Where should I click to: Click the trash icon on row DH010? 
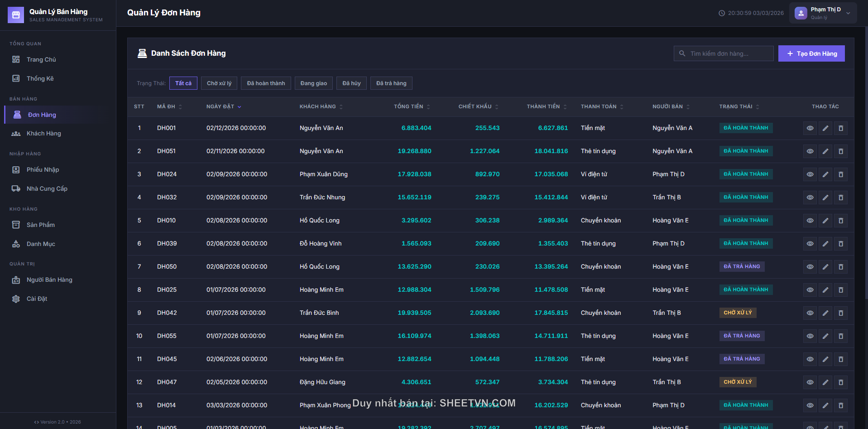[x=840, y=221]
